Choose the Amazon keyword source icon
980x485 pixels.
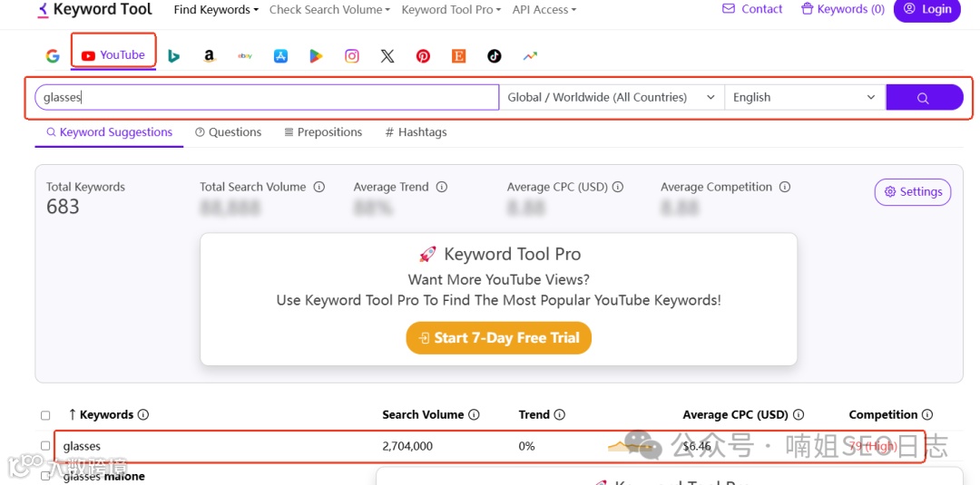coord(209,56)
